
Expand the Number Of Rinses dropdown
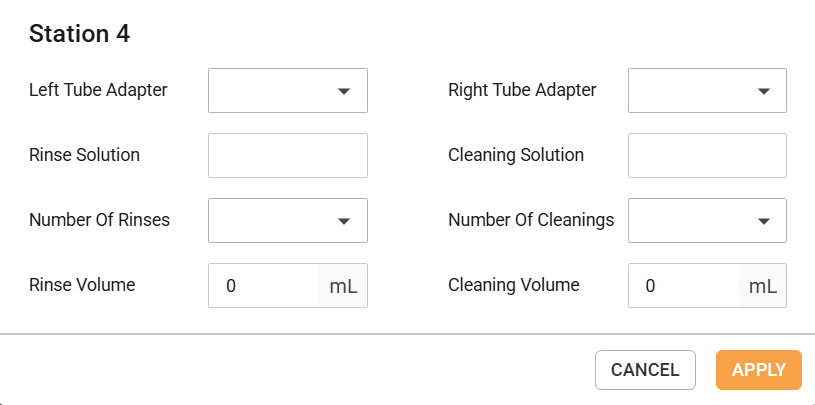click(x=287, y=220)
